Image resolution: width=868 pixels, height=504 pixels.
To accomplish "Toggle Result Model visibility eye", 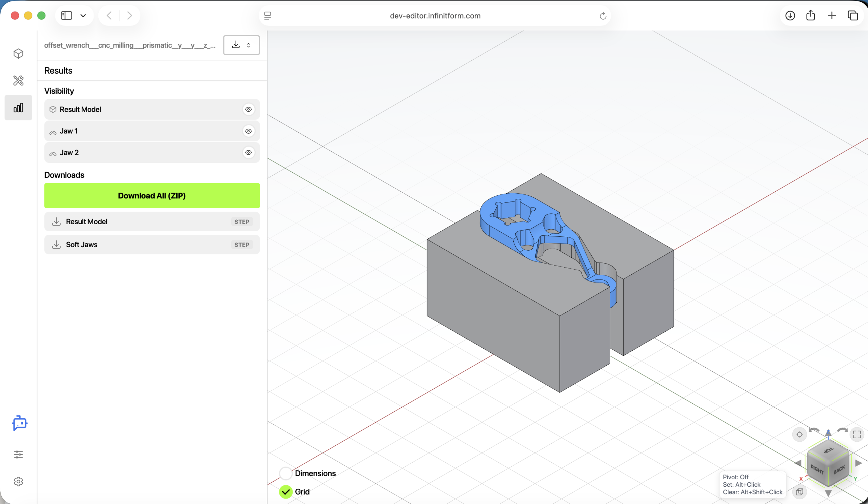I will pyautogui.click(x=248, y=109).
